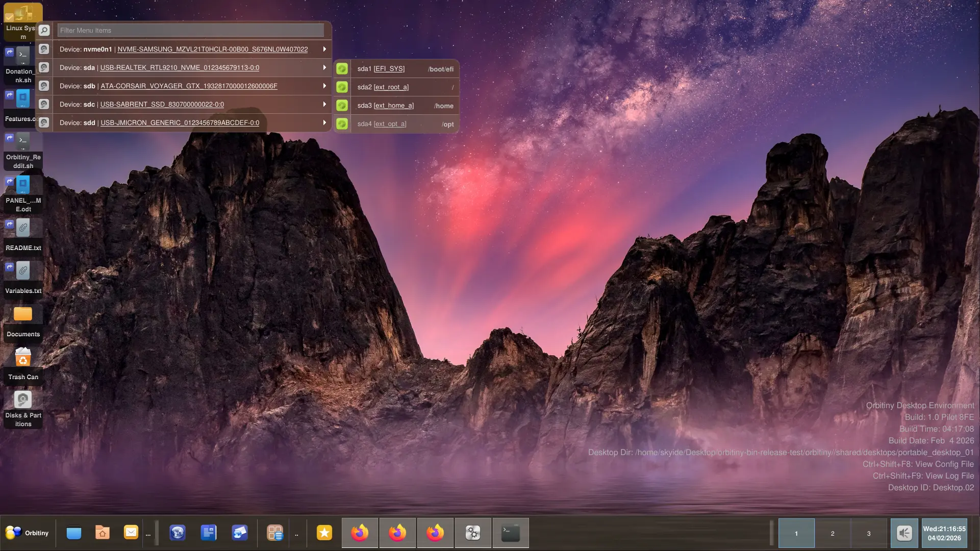The image size is (980, 551).
Task: Click the Filter Menu Items field
Action: [x=190, y=30]
